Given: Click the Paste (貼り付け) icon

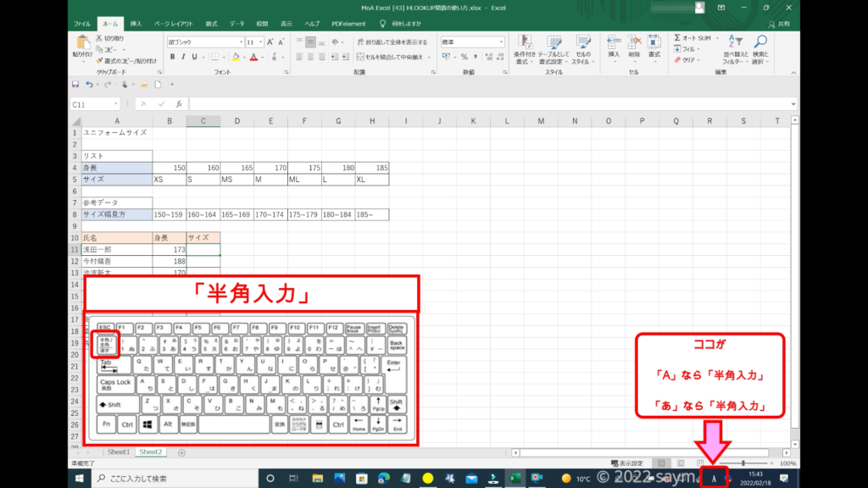Looking at the screenshot, I should tap(83, 43).
